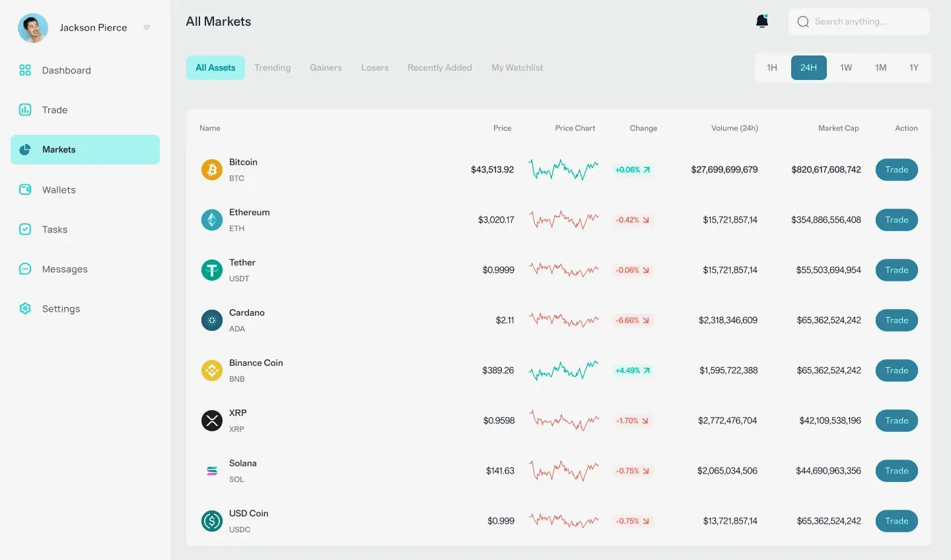Click the search magnifier icon
Screen dimensions: 951x560
(803, 22)
